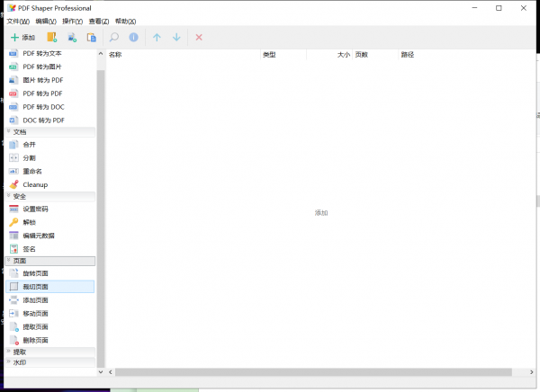The width and height of the screenshot is (540, 392).
Task: Open the 编辑(V) menu
Action: (x=46, y=22)
